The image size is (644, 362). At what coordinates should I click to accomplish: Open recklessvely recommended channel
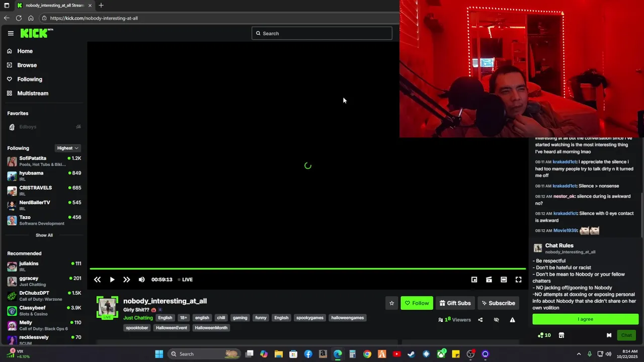[44, 340]
